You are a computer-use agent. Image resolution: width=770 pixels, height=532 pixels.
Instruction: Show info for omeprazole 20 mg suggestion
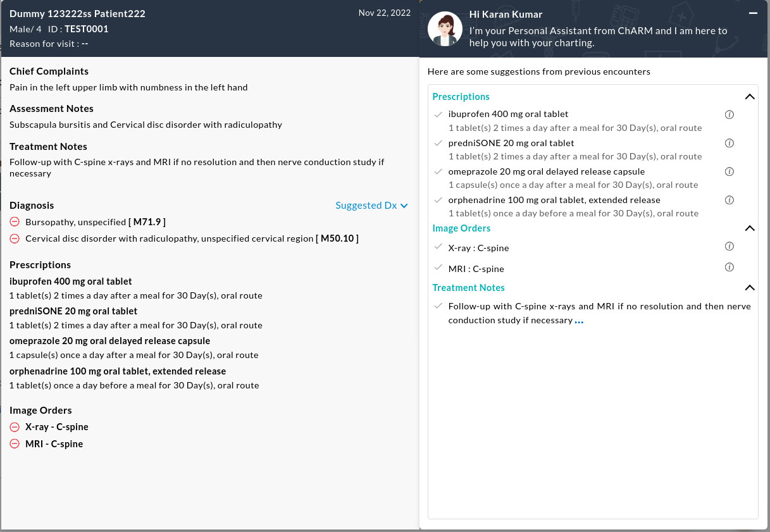[x=729, y=171]
